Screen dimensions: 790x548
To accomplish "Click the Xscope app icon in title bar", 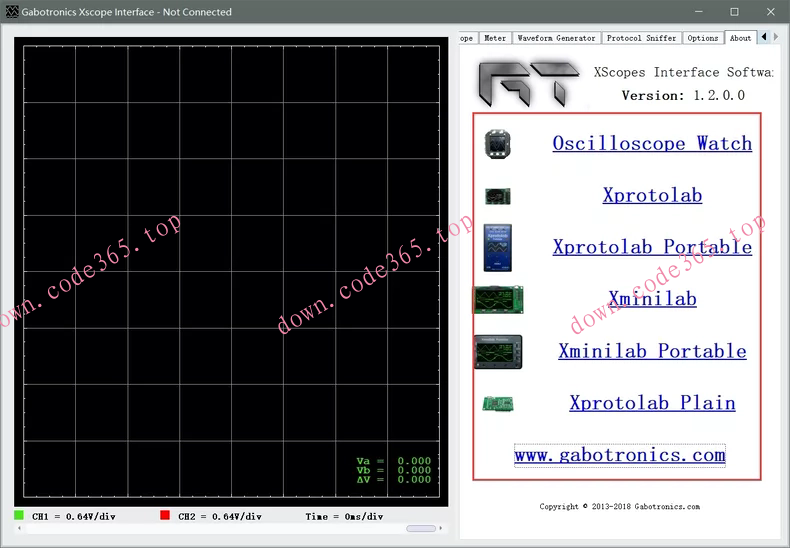I will coord(12,12).
